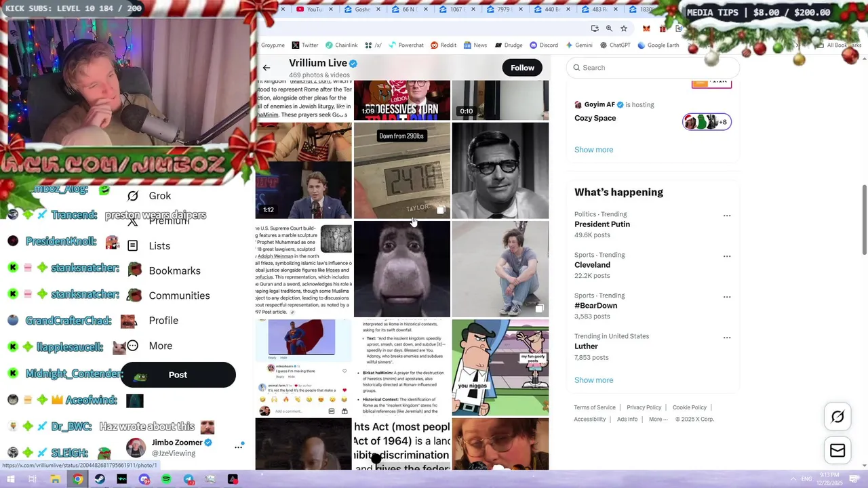Open the Twitter bookmark in bookmarks bar
Image resolution: width=868 pixels, height=488 pixels.
tap(305, 45)
